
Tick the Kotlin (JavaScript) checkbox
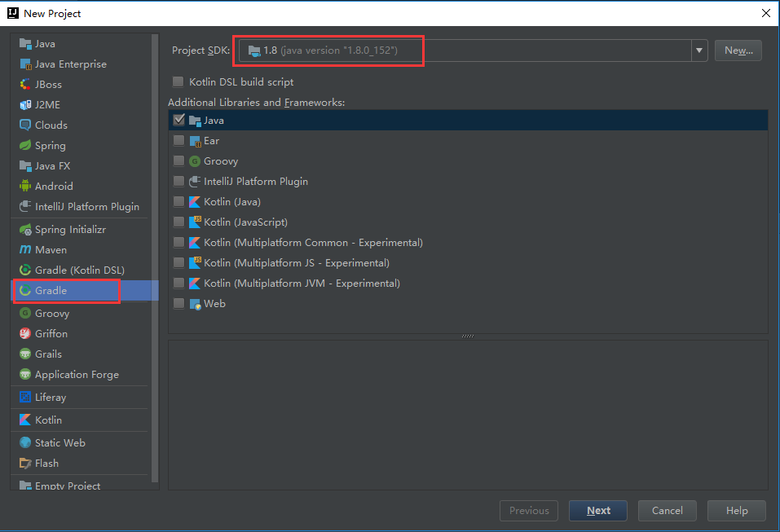[x=178, y=222]
